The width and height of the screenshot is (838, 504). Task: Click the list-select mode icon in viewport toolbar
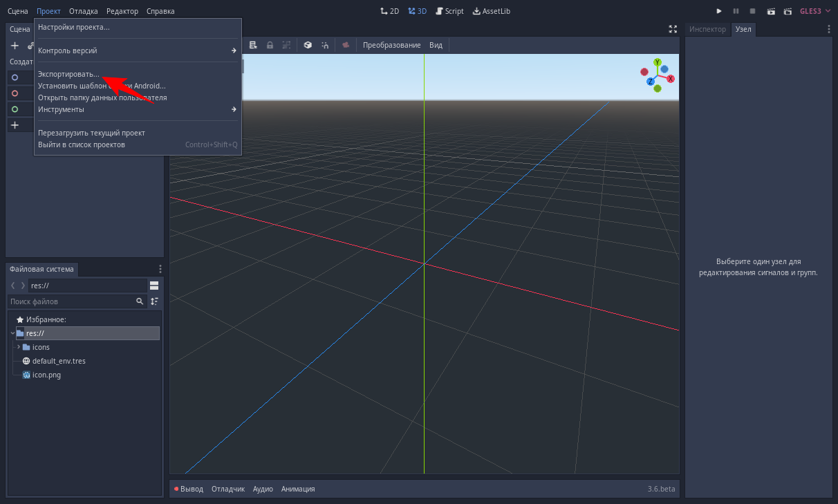253,45
